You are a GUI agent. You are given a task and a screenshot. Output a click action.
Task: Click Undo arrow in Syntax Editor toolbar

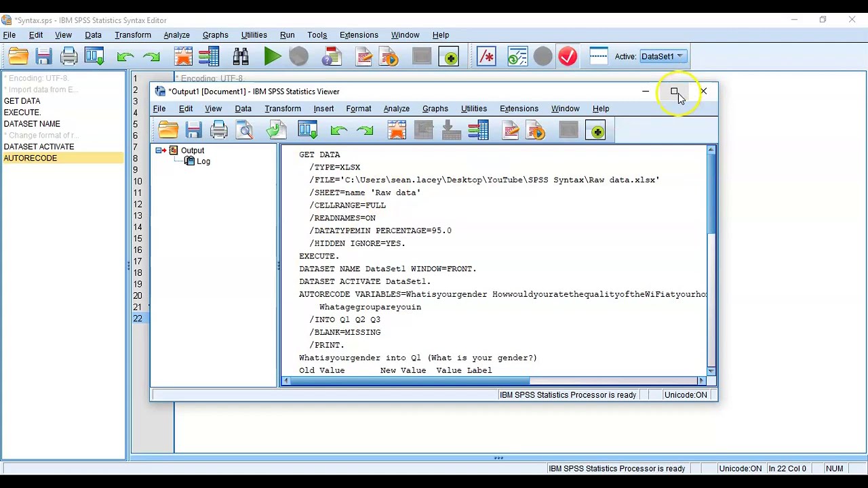point(125,57)
